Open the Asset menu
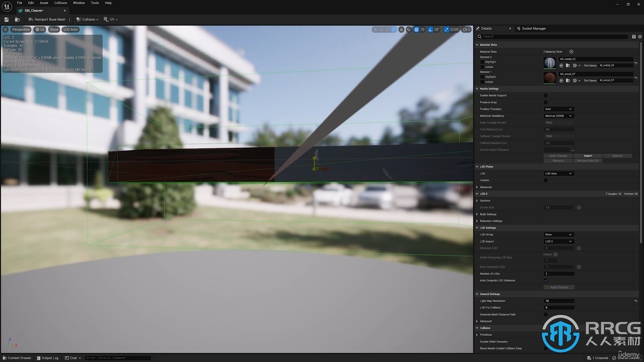The image size is (644, 362). tap(44, 3)
